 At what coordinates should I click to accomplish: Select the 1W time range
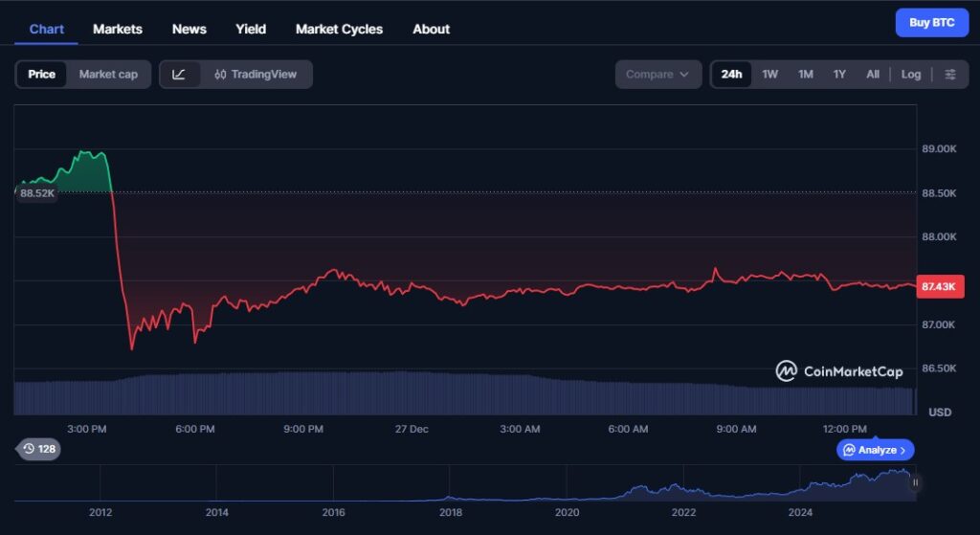(769, 75)
